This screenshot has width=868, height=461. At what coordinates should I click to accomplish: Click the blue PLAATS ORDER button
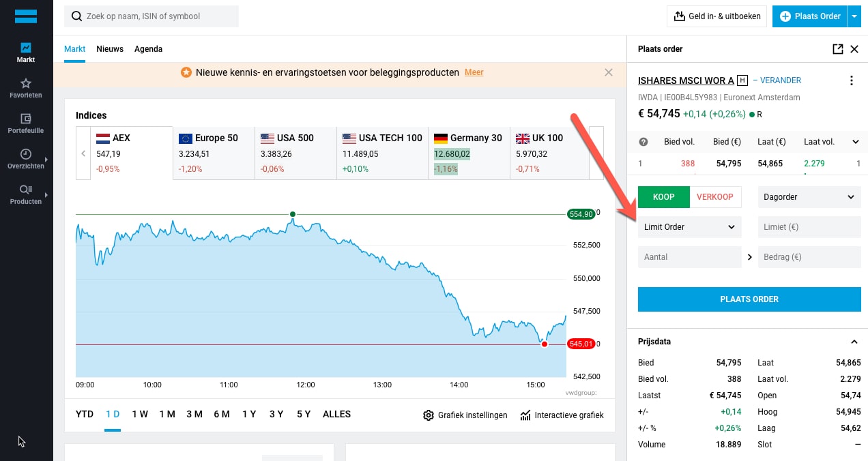(749, 299)
